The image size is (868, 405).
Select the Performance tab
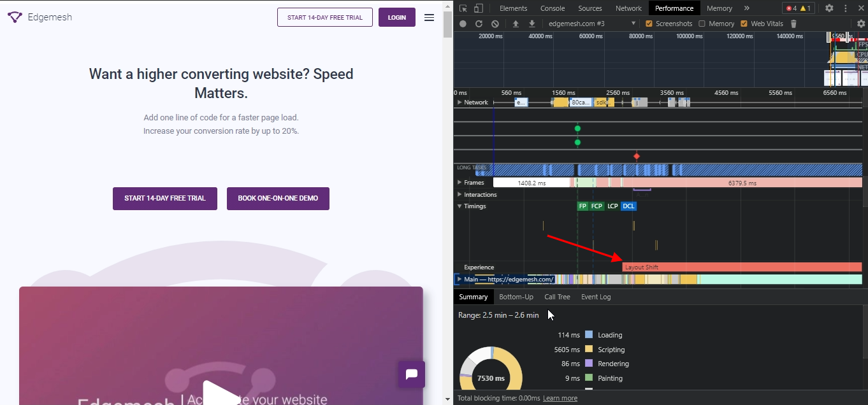point(674,8)
